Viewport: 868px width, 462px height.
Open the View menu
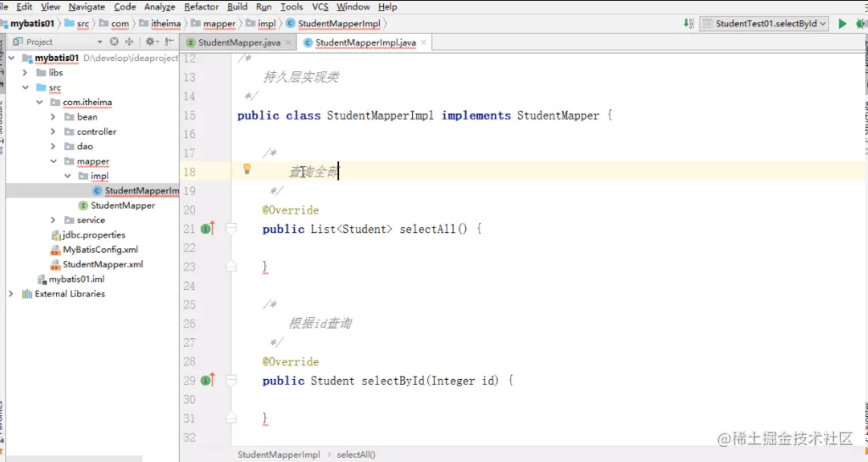(50, 7)
